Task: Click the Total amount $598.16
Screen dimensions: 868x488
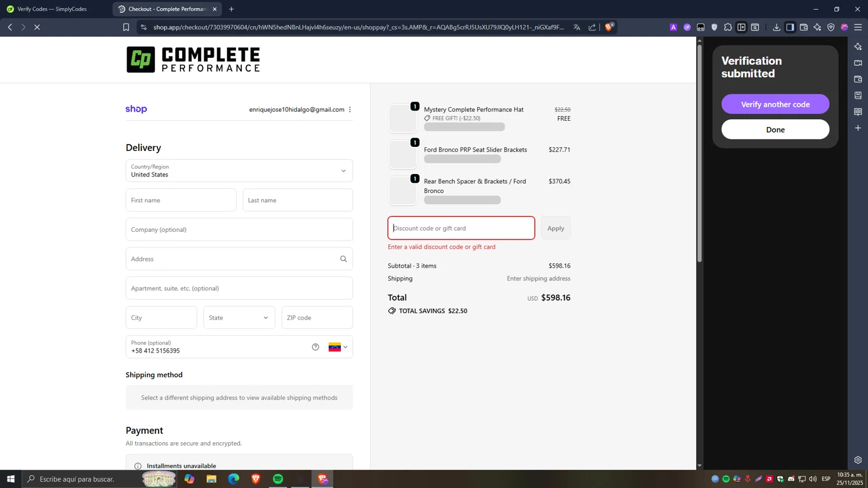Action: point(556,298)
